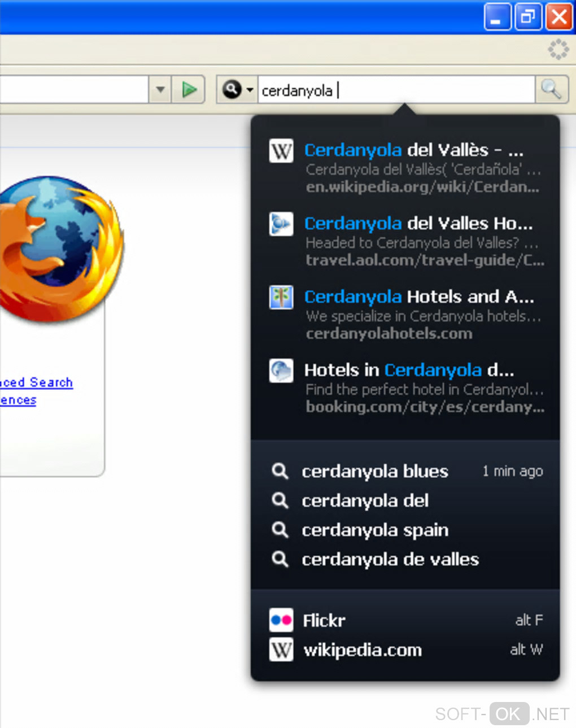Open the Preferences link below Advanced Search
The image size is (576, 728).
point(18,400)
